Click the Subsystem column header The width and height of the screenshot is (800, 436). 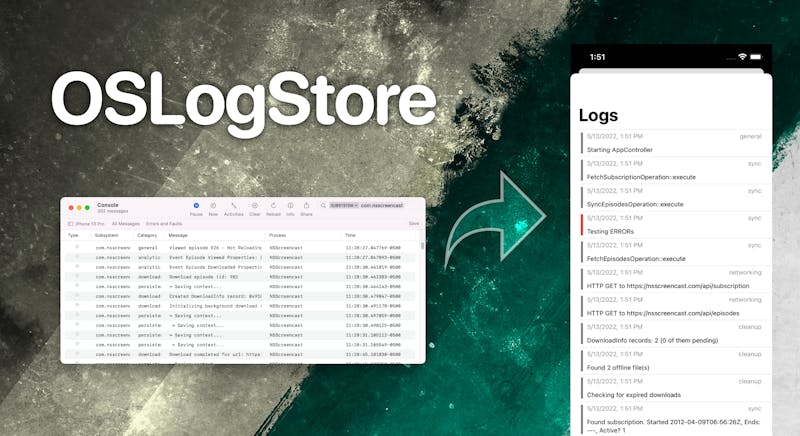pyautogui.click(x=107, y=235)
